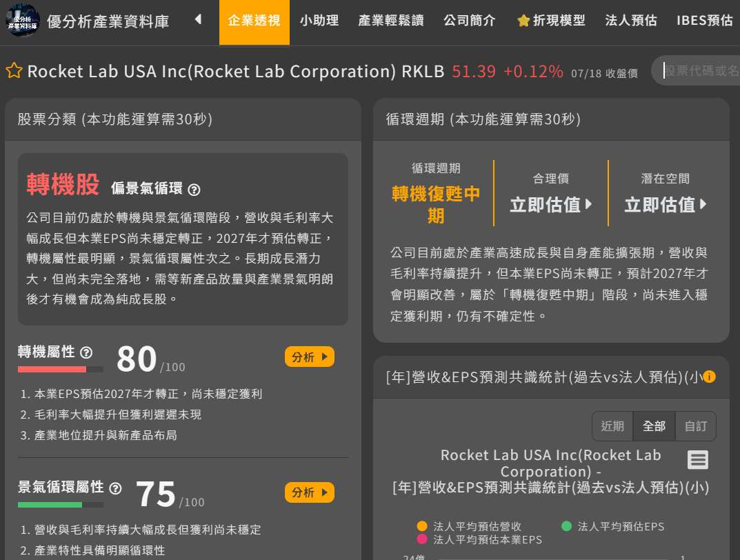
Task: Open the chart hamburger menu icon
Action: point(697,459)
